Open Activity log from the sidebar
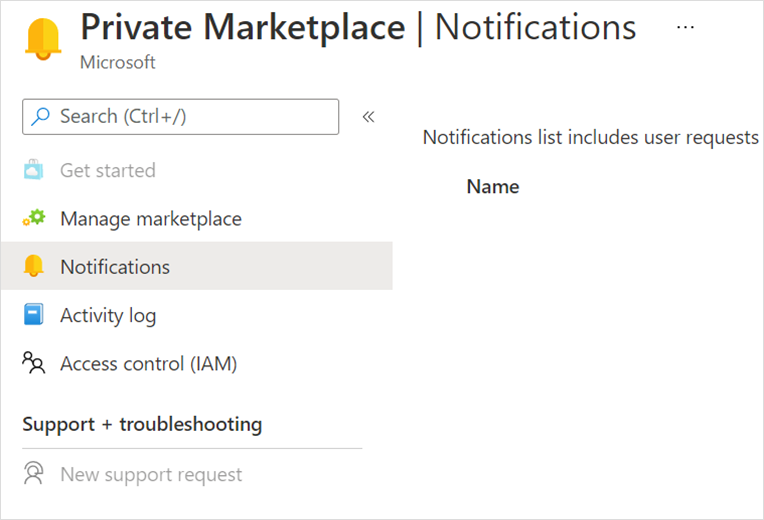The image size is (764, 520). (108, 316)
